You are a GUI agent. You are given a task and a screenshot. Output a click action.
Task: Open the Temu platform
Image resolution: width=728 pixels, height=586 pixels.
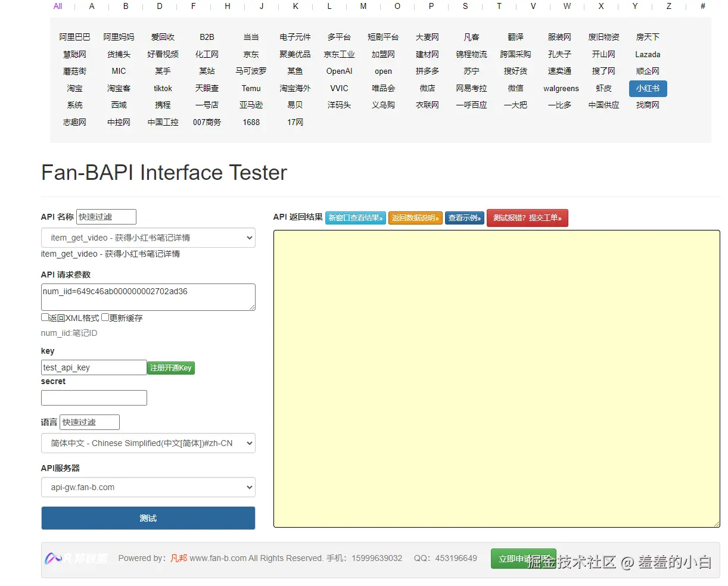[x=251, y=88]
